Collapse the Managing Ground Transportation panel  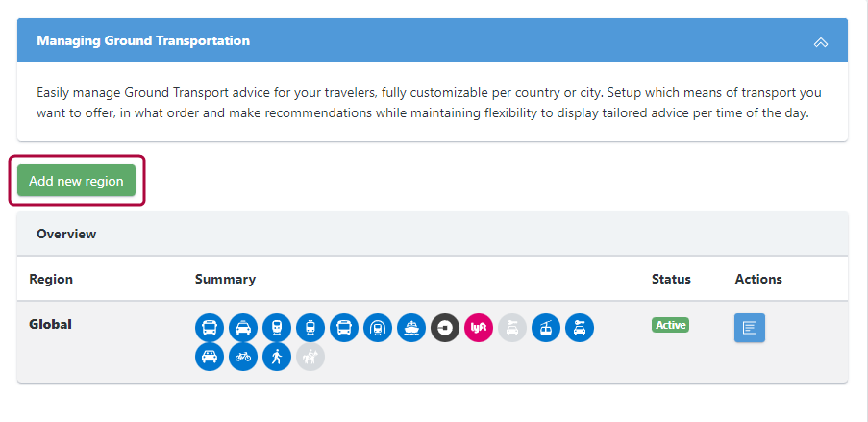tap(820, 41)
